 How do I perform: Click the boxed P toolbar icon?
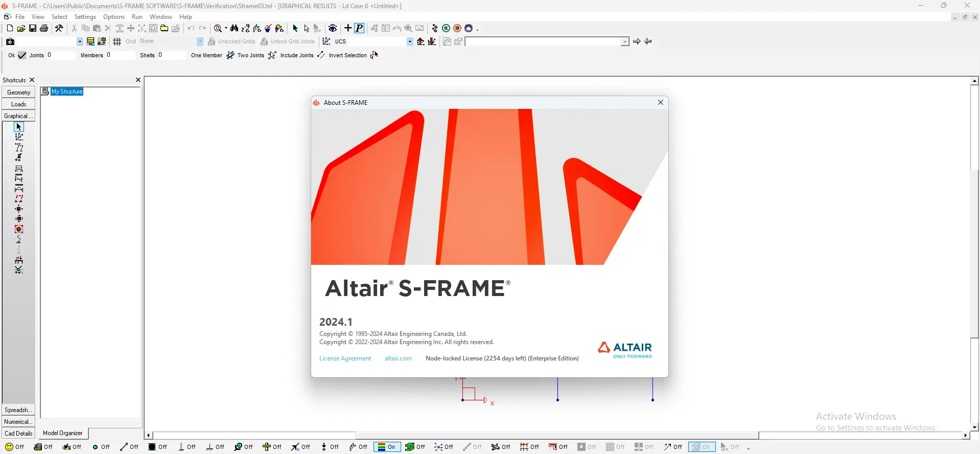(359, 28)
